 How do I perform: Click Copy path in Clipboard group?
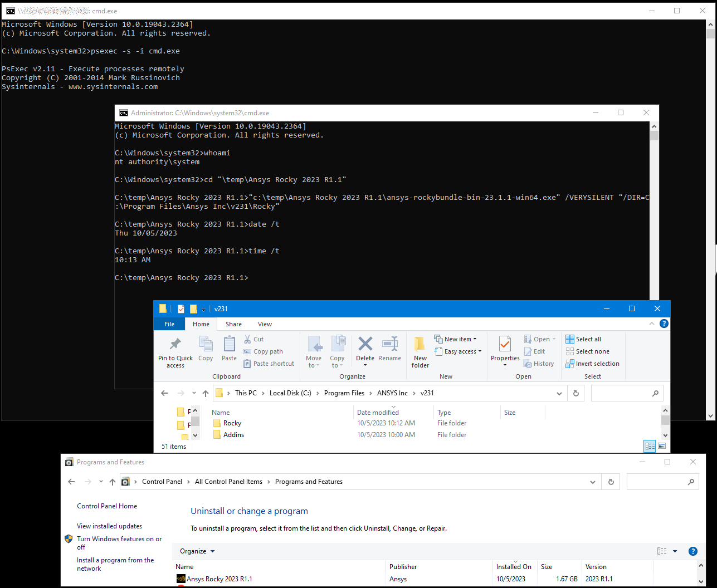(x=263, y=351)
